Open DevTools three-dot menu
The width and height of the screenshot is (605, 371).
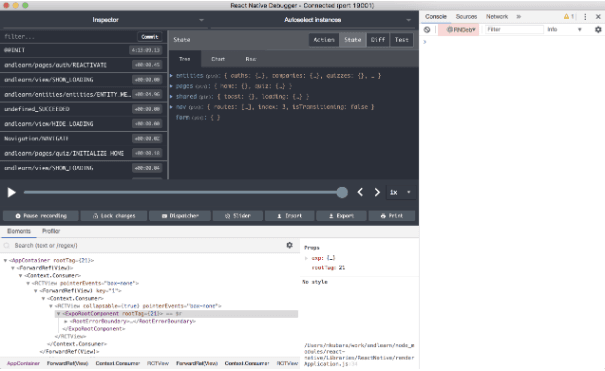coord(585,17)
